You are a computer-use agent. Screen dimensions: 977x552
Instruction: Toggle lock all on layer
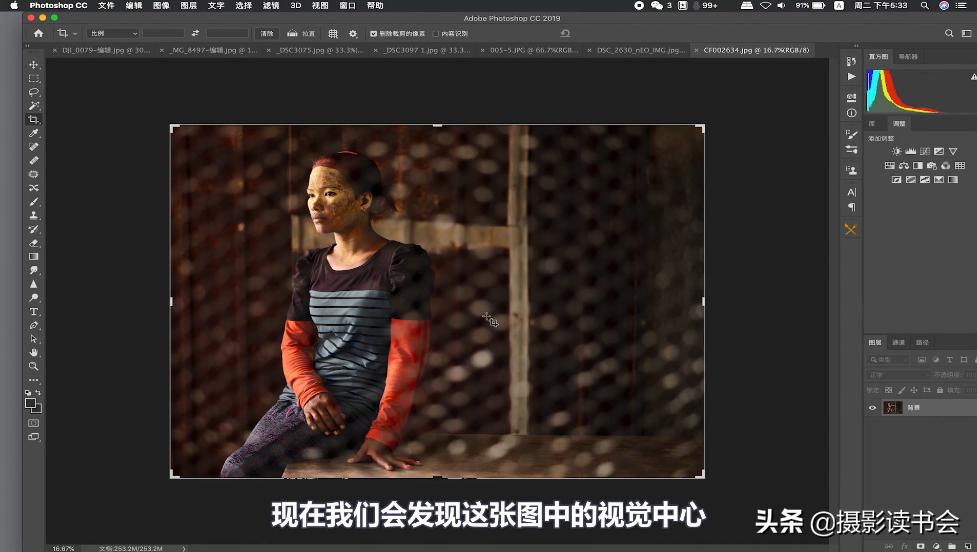(x=940, y=390)
